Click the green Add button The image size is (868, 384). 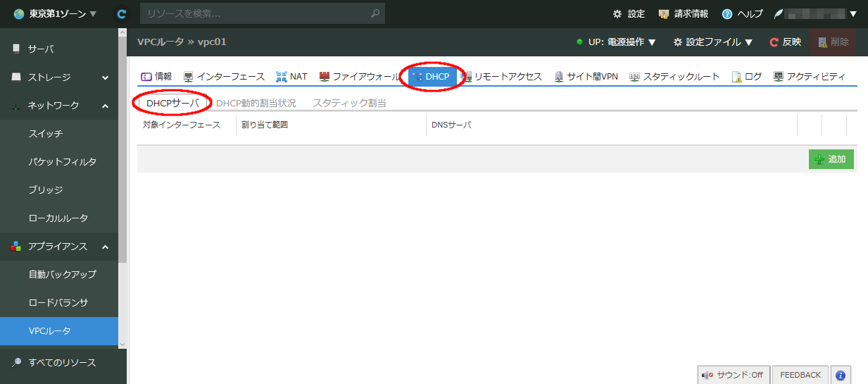point(831,159)
